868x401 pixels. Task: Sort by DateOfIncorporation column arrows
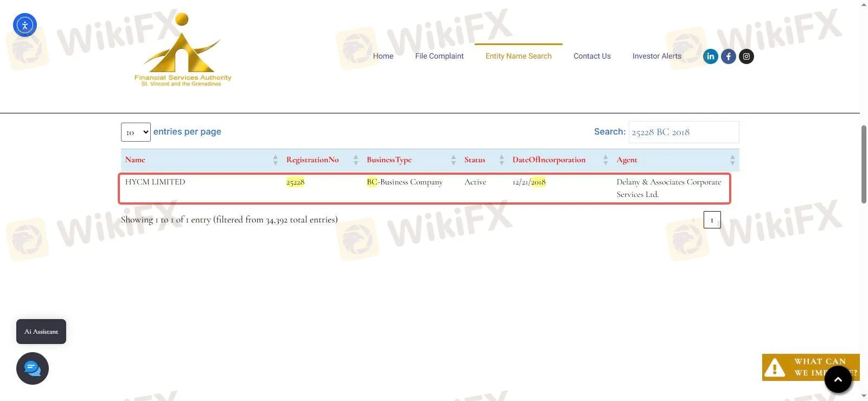click(x=605, y=160)
